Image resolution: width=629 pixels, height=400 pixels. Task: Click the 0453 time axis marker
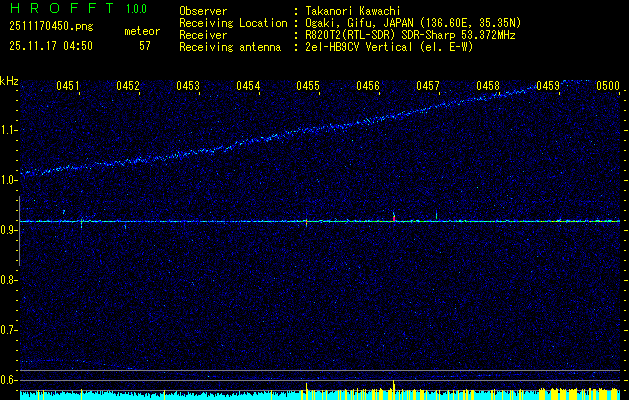pos(188,86)
